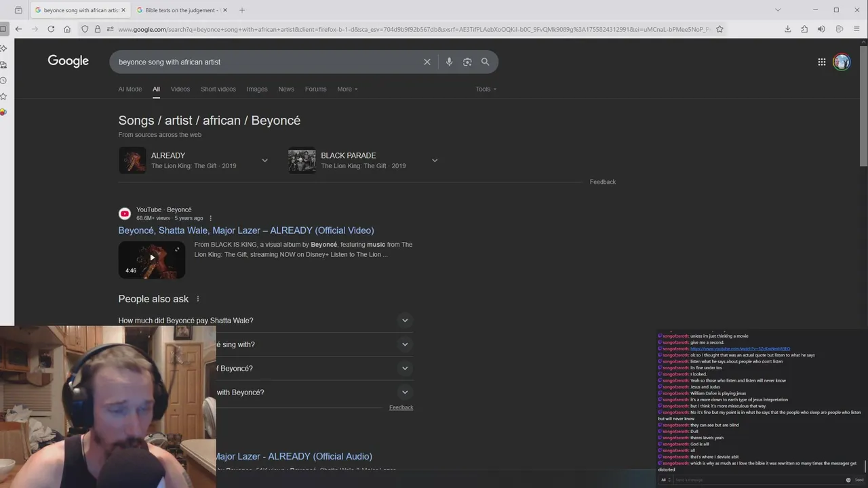Click Feedback under the song cards

point(603,182)
